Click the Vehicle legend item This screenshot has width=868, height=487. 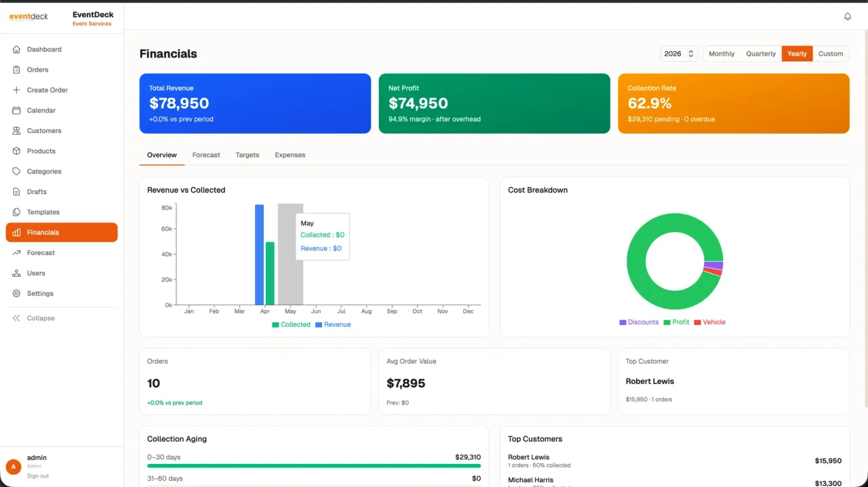coord(709,322)
